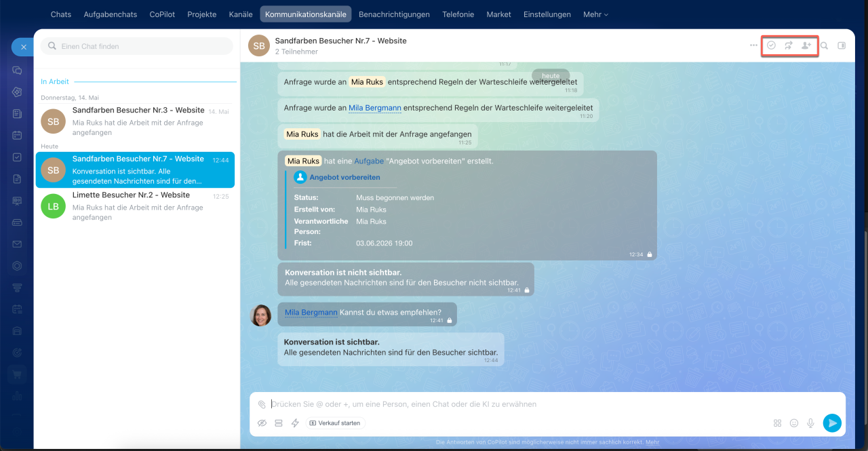The image size is (868, 451).
Task: Attach a file with the paperclip icon
Action: pyautogui.click(x=262, y=404)
